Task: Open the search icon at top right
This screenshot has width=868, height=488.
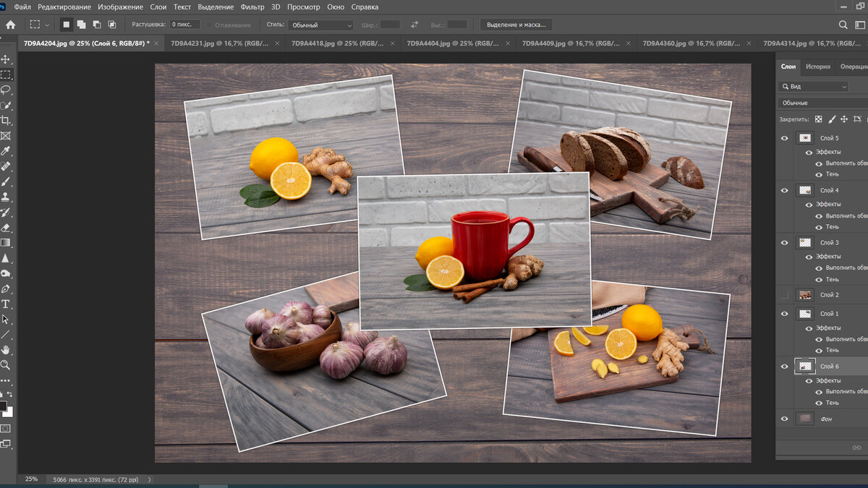Action: coord(843,25)
